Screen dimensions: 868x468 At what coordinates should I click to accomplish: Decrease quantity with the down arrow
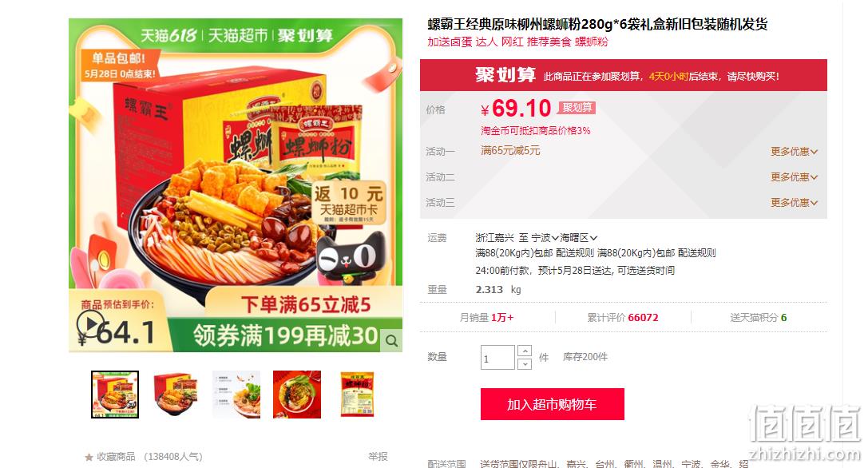[524, 364]
